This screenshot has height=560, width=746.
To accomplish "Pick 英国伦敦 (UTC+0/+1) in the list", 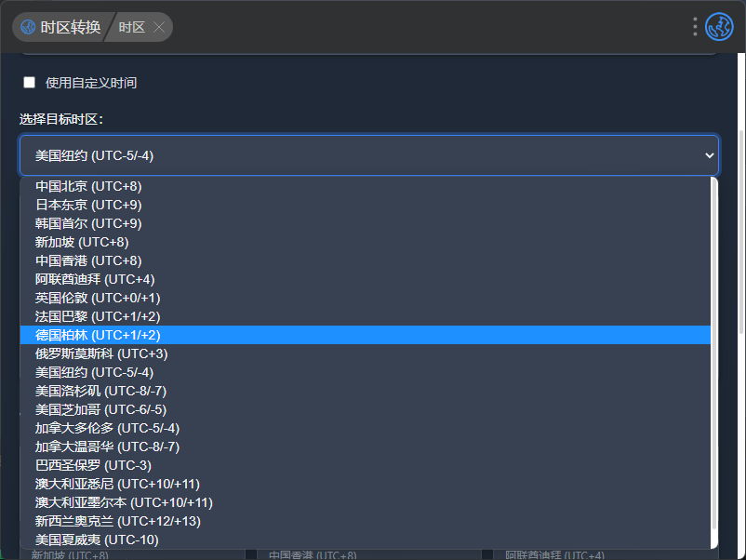I will click(98, 298).
